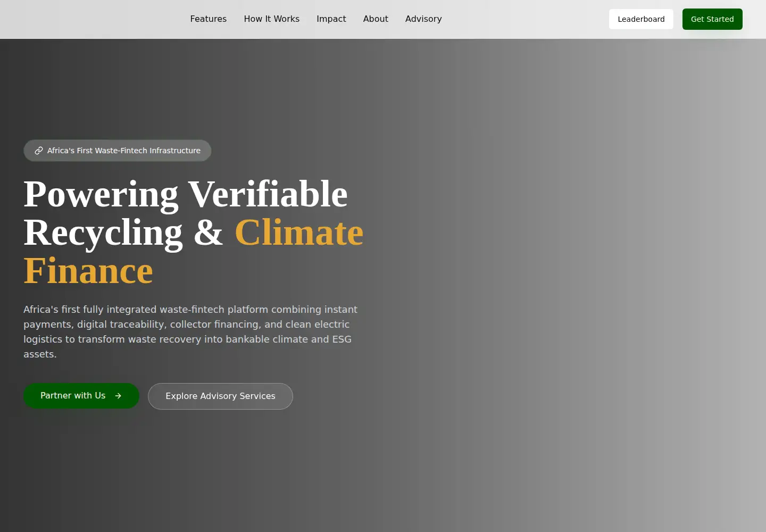The width and height of the screenshot is (766, 532).
Task: Navigate to Advisory from the top menu
Action: (423, 19)
